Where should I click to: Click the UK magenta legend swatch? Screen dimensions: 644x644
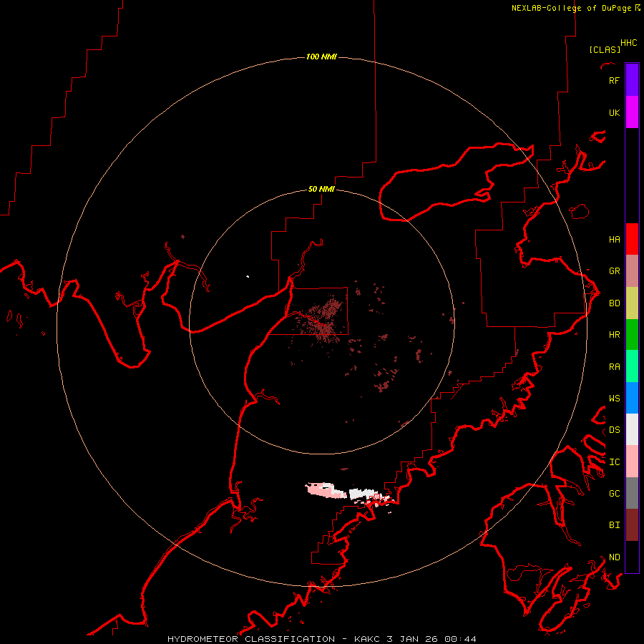coord(632,112)
